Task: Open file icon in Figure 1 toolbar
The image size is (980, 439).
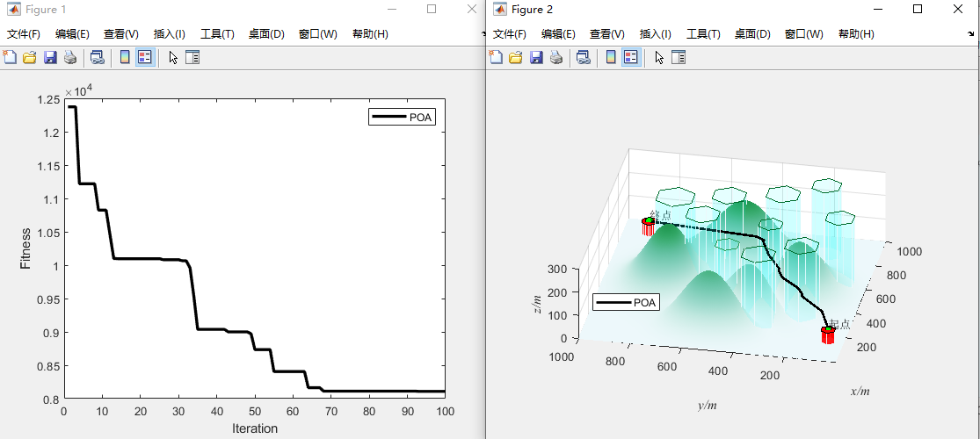Action: (29, 58)
